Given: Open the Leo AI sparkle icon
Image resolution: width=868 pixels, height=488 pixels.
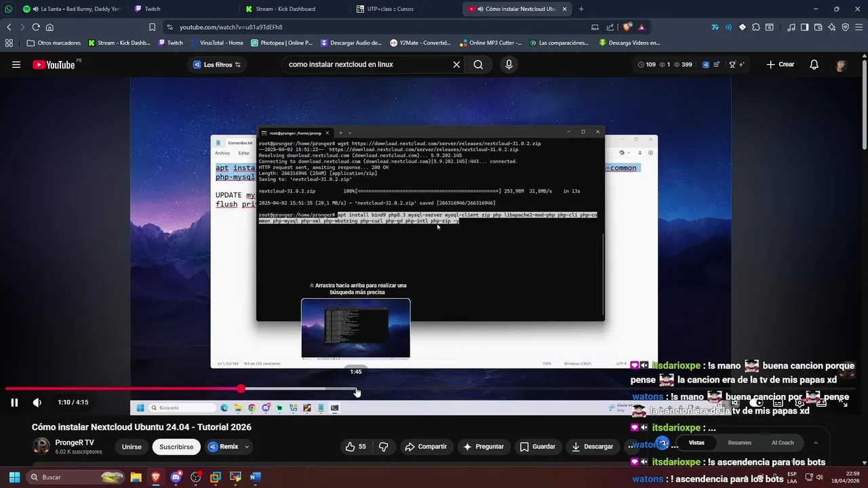Looking at the screenshot, I should 832,27.
